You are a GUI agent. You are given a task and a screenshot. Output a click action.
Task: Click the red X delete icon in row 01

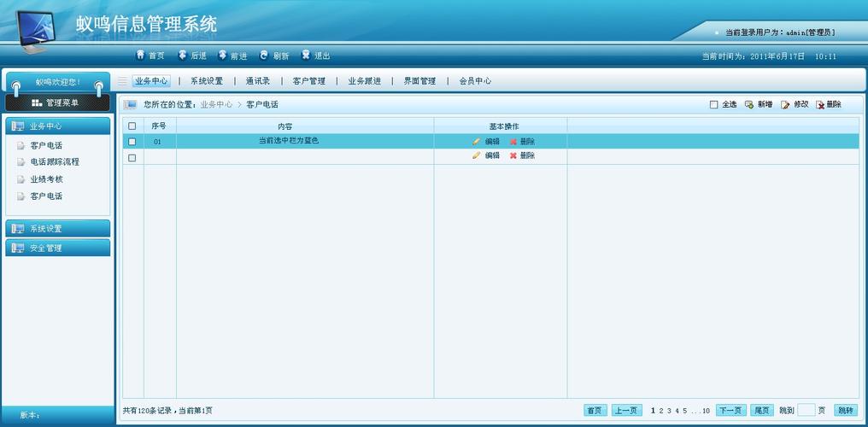click(513, 142)
